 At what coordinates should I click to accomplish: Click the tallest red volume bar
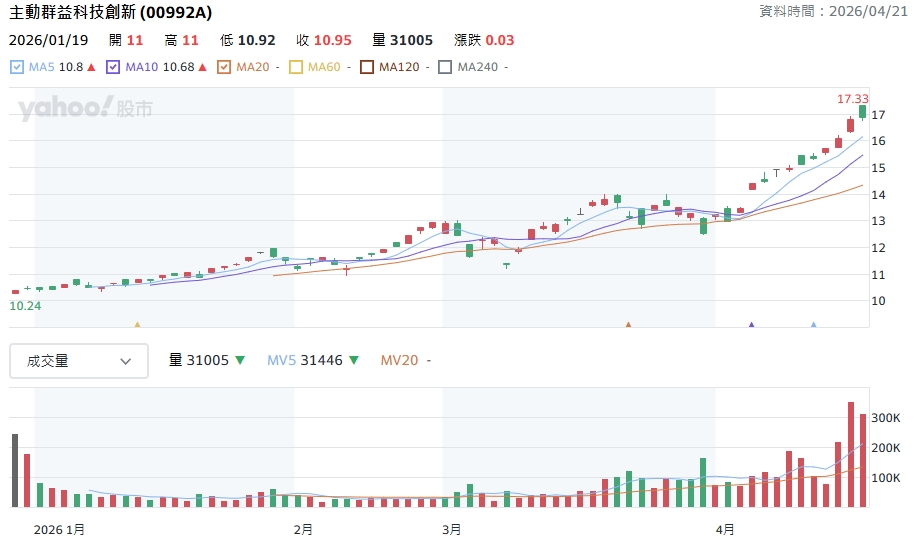click(x=851, y=454)
